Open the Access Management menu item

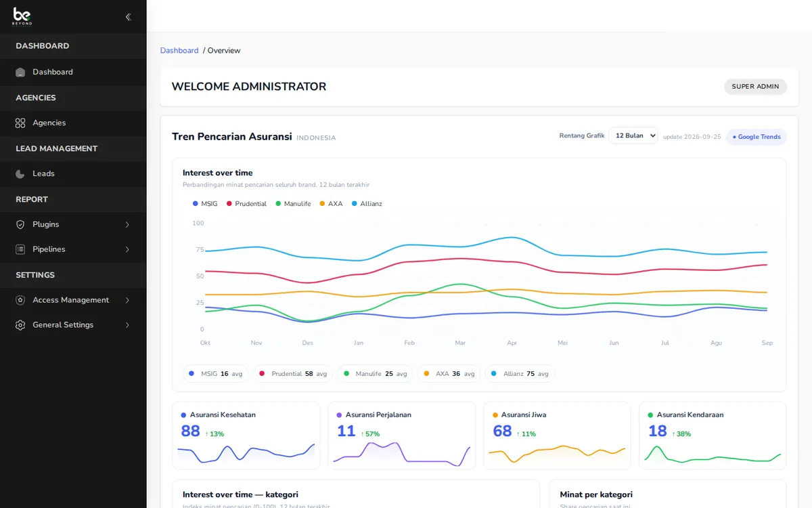73,300
